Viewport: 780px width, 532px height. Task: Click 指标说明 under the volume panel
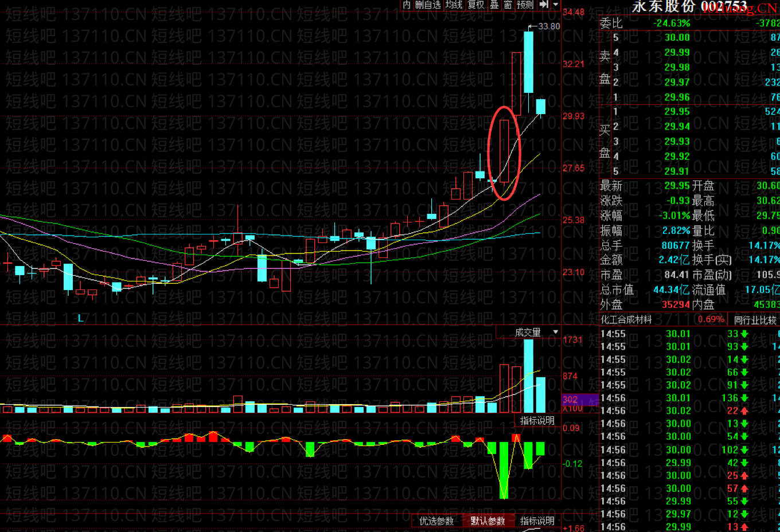(x=537, y=421)
